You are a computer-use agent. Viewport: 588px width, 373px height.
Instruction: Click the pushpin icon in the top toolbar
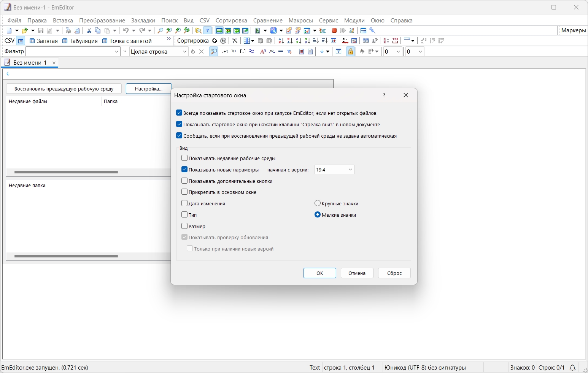click(x=372, y=30)
